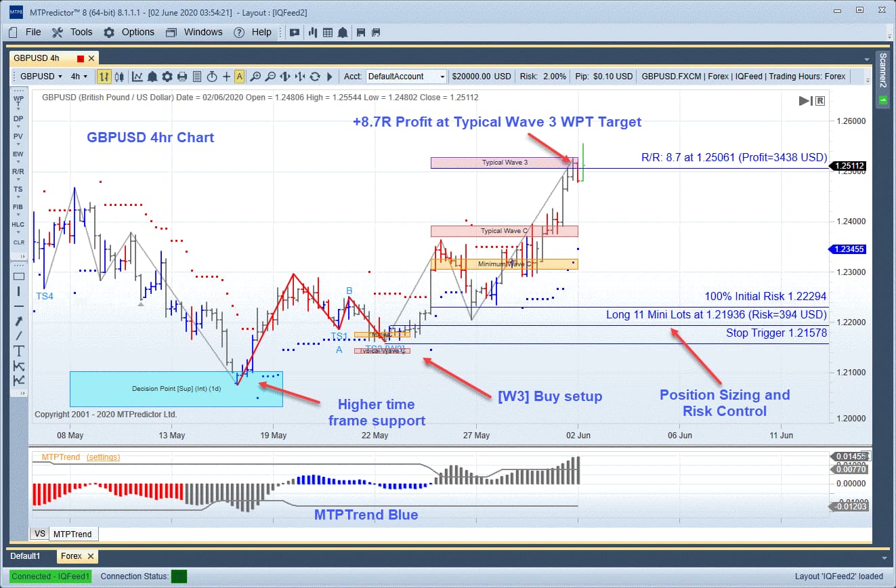Screen dimensions: 896x588
Task: Toggle the yellow A annotations button
Action: [238, 77]
